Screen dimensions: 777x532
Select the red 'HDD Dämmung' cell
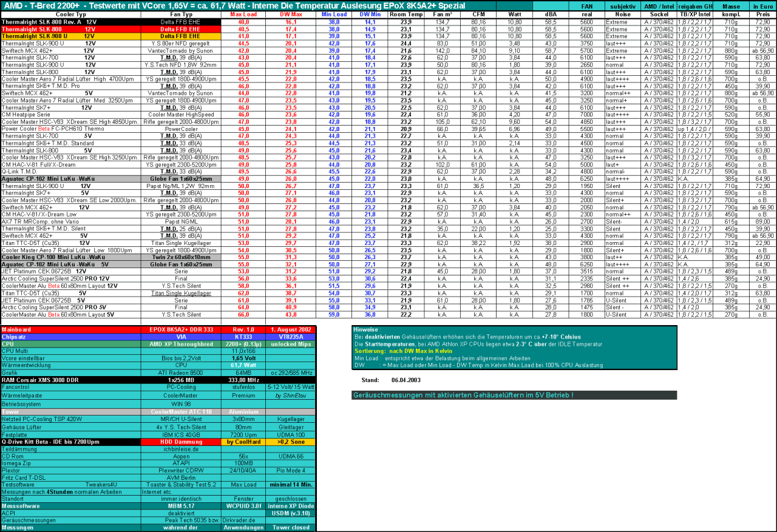(181, 442)
